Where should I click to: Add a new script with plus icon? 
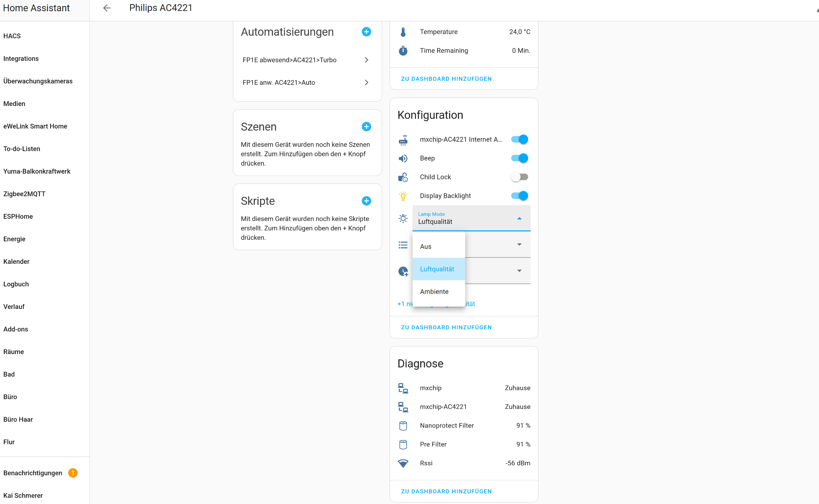366,201
